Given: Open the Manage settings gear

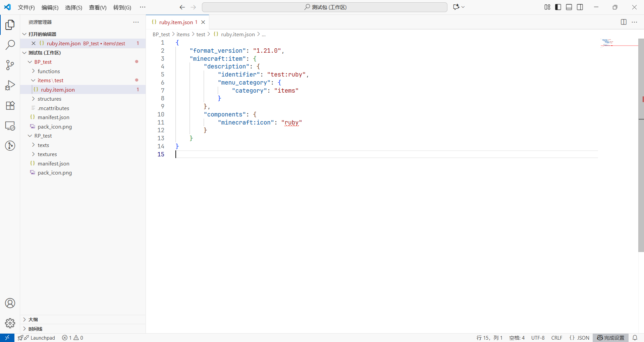Looking at the screenshot, I should coord(10,323).
